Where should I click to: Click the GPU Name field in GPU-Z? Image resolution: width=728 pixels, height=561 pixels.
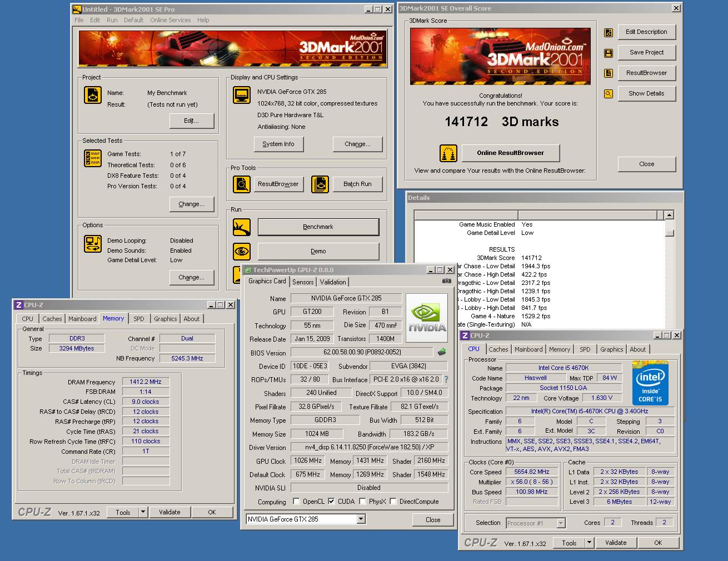coord(346,298)
